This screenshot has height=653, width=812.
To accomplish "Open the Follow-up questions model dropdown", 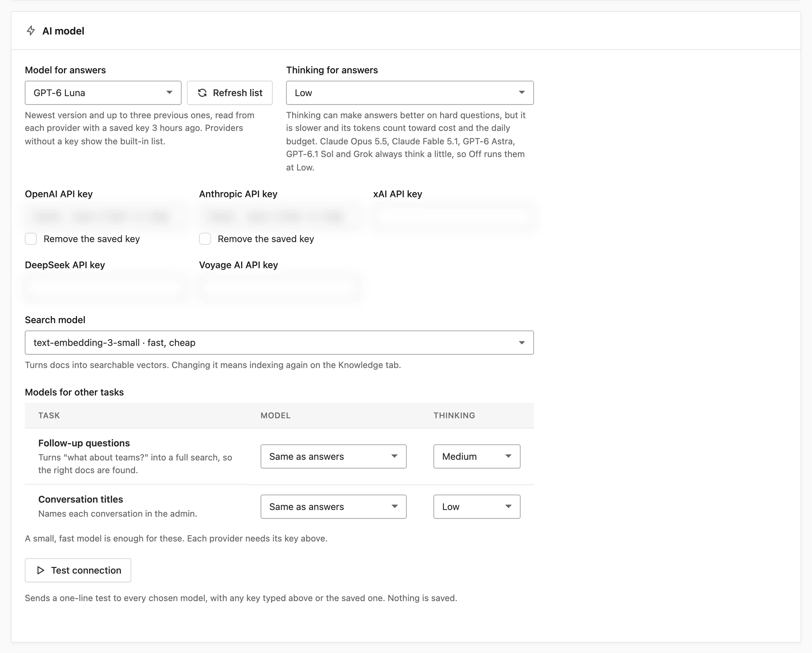I will 333,456.
